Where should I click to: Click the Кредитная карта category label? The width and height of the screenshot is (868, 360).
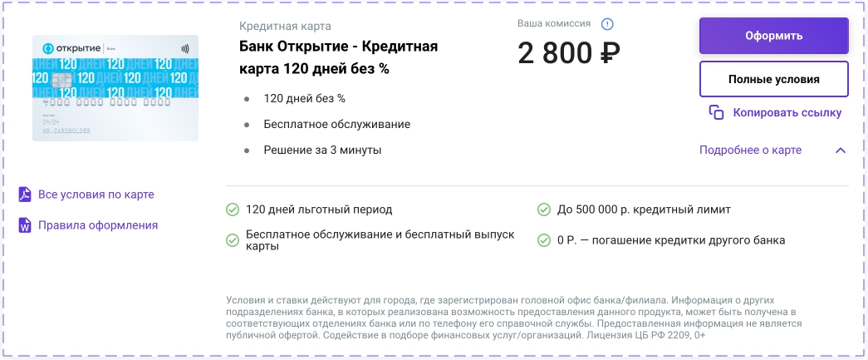pyautogui.click(x=284, y=26)
